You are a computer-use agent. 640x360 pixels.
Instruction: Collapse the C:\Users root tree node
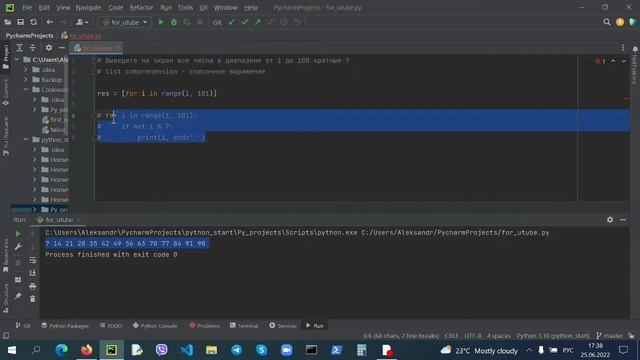coord(17,60)
